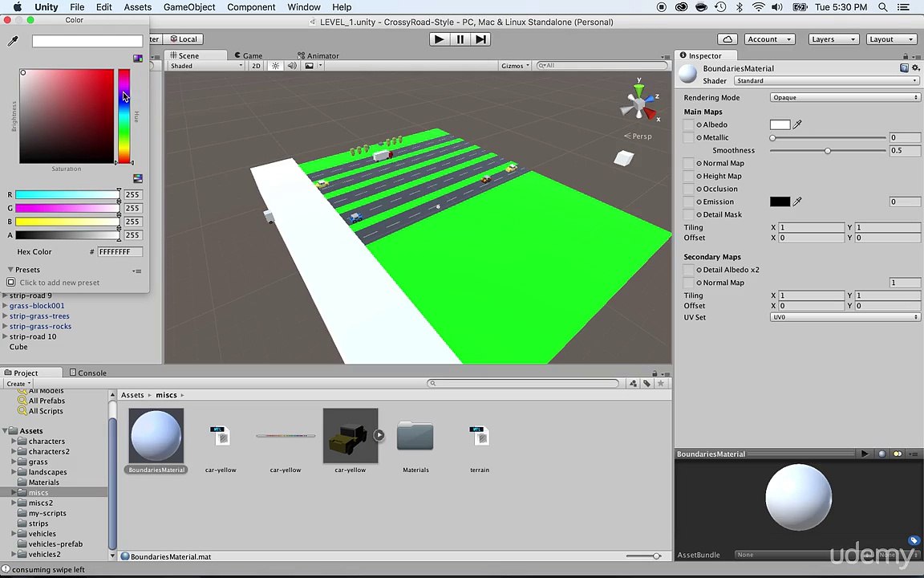Click the Pause button in toolbar
Viewport: 924px width, 578px height.
(x=460, y=39)
